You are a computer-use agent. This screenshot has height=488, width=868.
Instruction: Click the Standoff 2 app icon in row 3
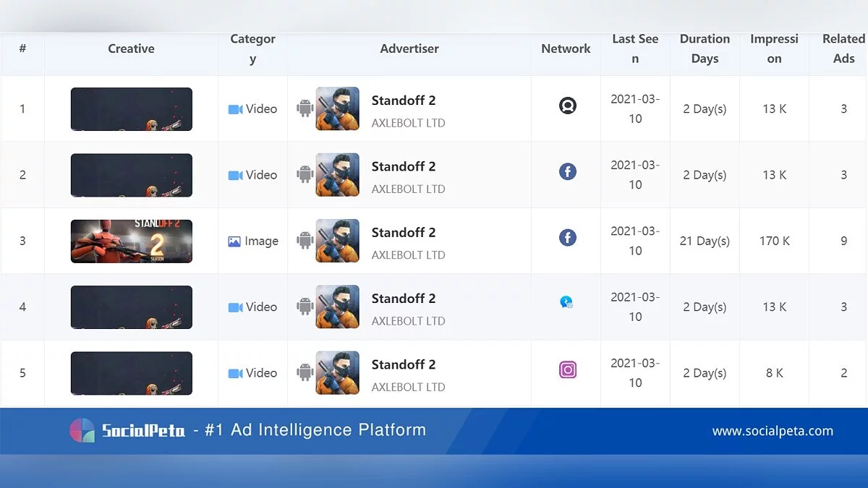(x=338, y=241)
